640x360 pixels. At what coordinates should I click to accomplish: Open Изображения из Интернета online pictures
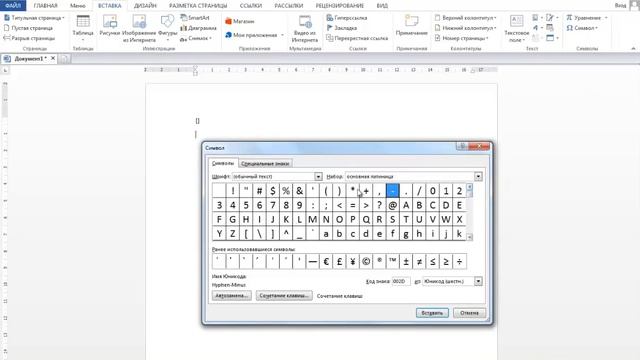[139, 27]
